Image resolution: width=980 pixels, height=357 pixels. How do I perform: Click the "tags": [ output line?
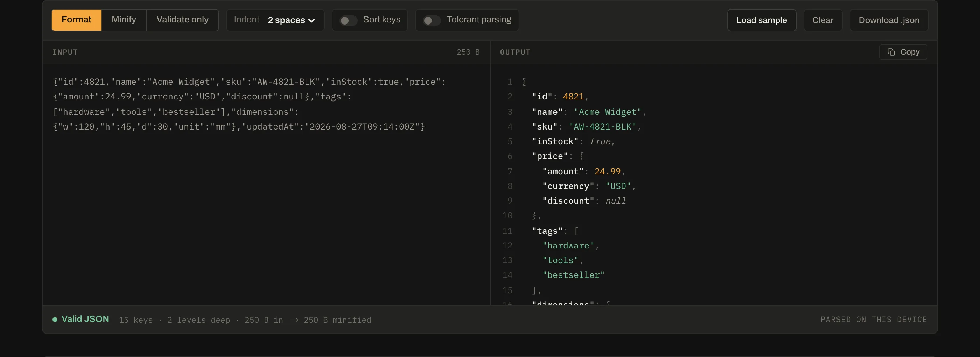coord(555,231)
